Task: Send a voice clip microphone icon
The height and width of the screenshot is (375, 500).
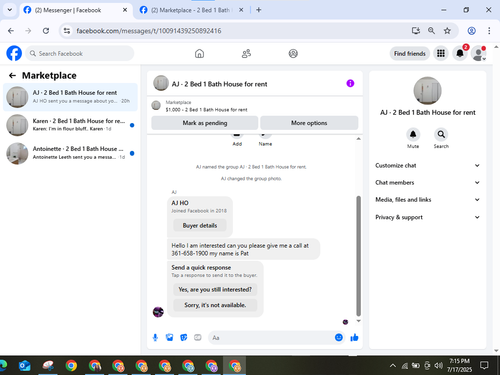Action: [155, 338]
